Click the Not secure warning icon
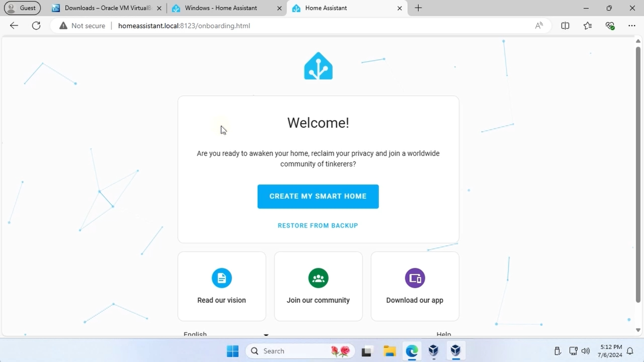 pos(63,25)
